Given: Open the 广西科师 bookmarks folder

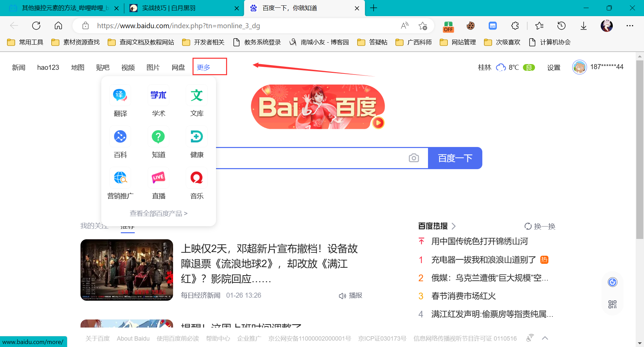Looking at the screenshot, I should pyautogui.click(x=414, y=42).
